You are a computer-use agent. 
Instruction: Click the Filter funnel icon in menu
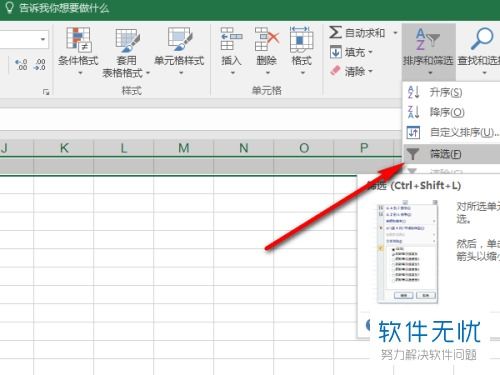(x=413, y=154)
